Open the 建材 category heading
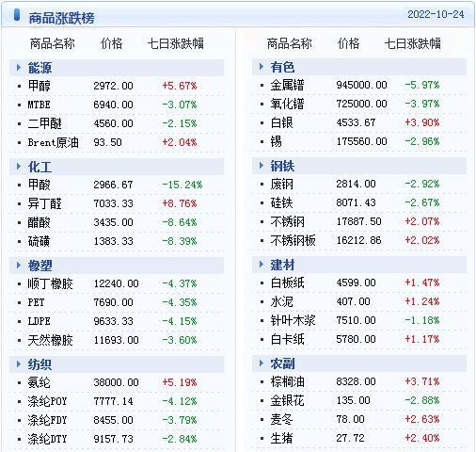The image size is (476, 452). 282,265
